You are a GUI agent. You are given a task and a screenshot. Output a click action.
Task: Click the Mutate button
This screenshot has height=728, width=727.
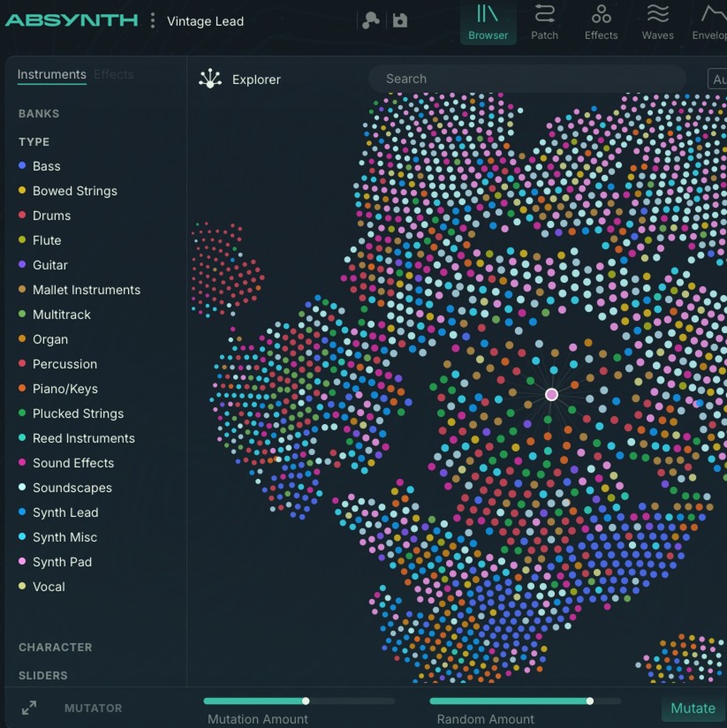(693, 708)
